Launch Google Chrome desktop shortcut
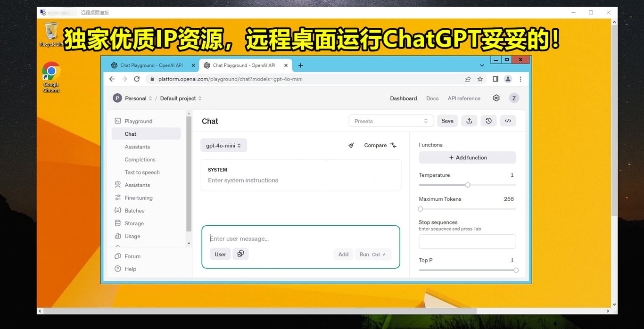 [51, 77]
